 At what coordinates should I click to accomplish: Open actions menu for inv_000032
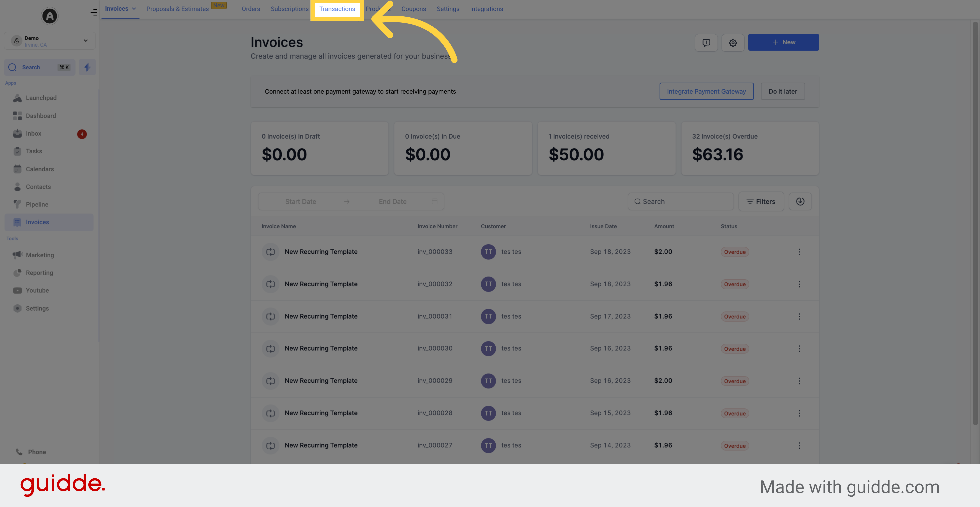(x=799, y=284)
